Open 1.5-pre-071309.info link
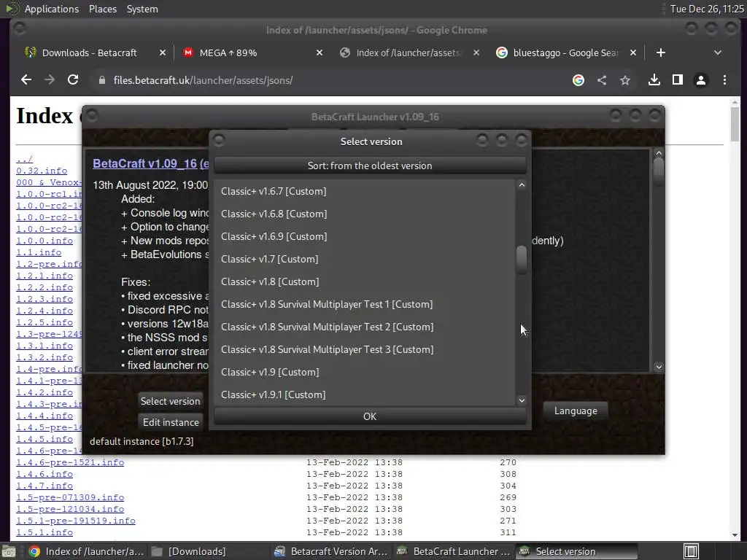The width and height of the screenshot is (747, 560). (70, 497)
